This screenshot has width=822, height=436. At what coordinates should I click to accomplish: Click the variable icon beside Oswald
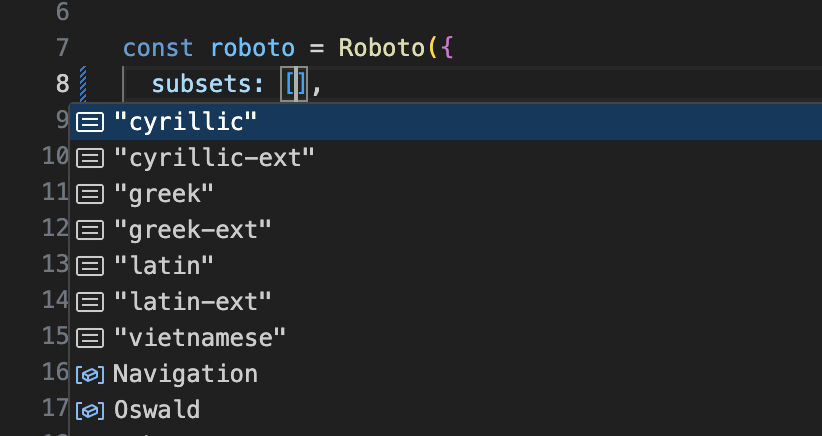[x=90, y=411]
